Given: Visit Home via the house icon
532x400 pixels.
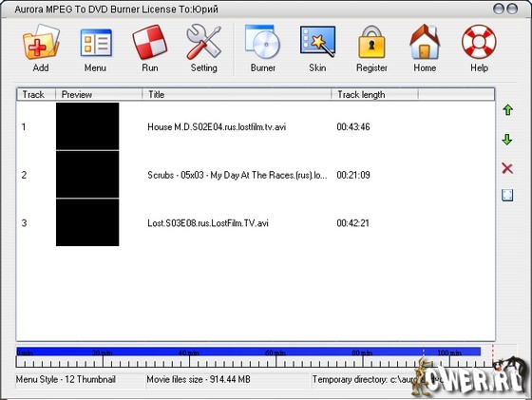Looking at the screenshot, I should [x=425, y=42].
